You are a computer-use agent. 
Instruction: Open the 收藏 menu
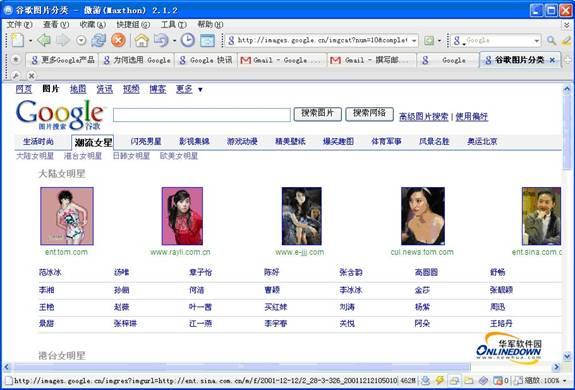pos(93,25)
